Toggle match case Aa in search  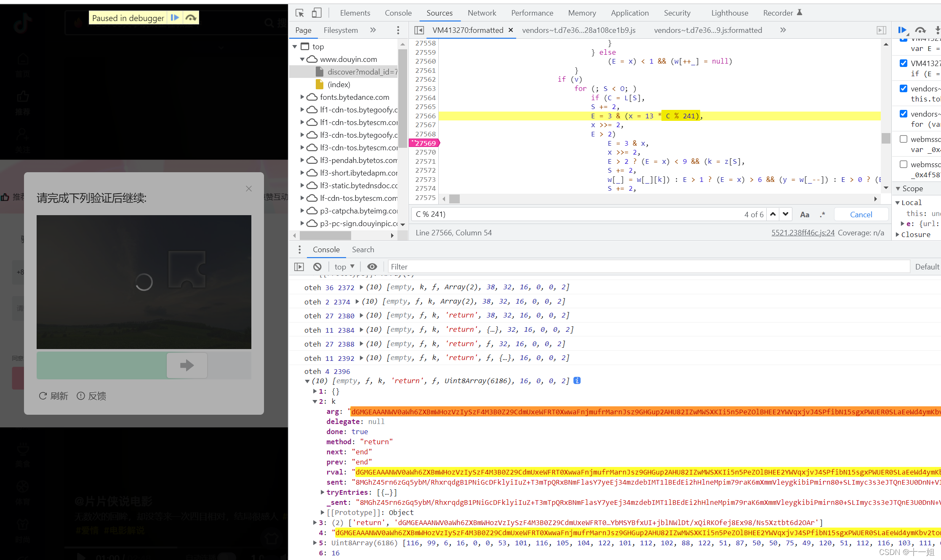pyautogui.click(x=805, y=215)
